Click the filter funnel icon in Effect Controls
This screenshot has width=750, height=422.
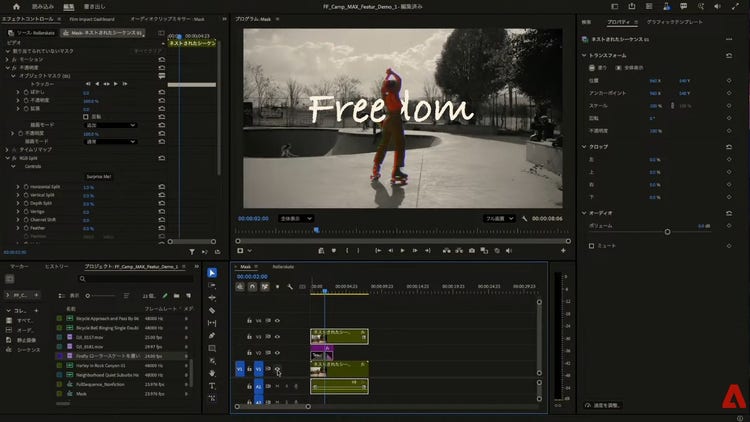click(x=193, y=252)
